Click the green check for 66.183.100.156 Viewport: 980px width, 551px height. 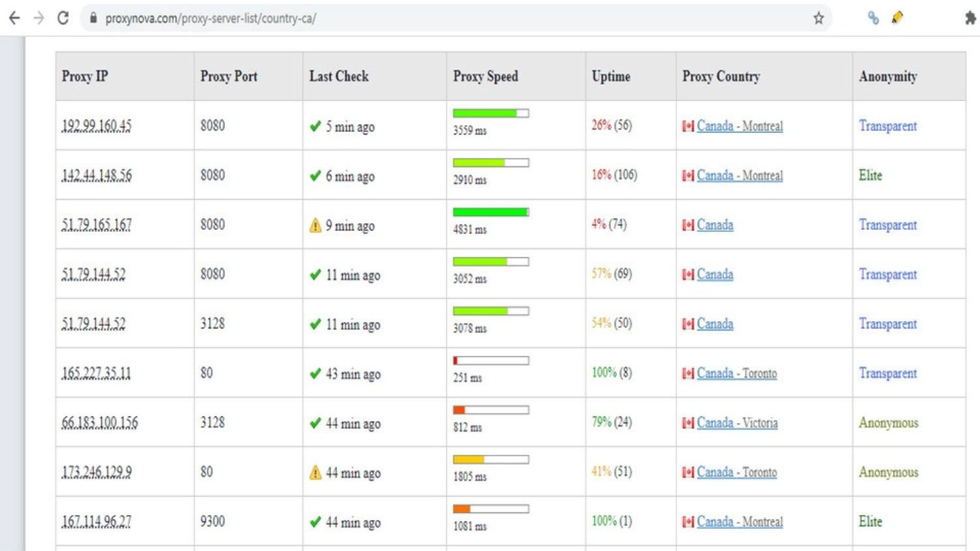(x=316, y=423)
